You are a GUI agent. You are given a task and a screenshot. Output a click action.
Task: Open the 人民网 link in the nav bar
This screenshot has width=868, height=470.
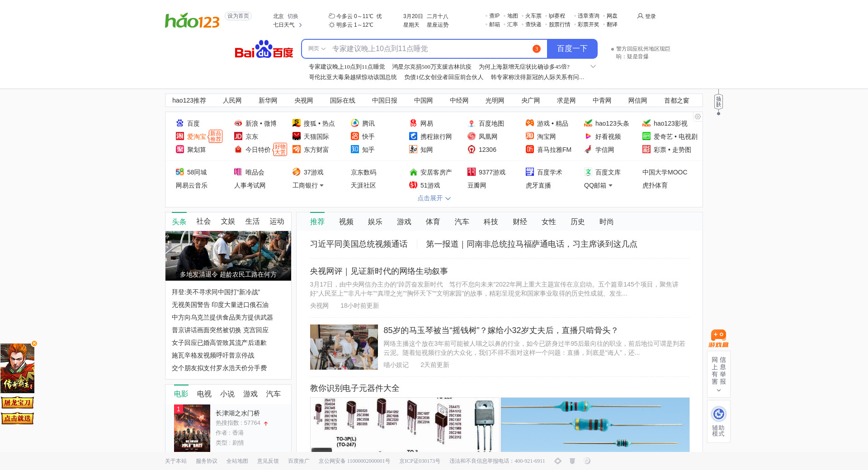pyautogui.click(x=232, y=100)
